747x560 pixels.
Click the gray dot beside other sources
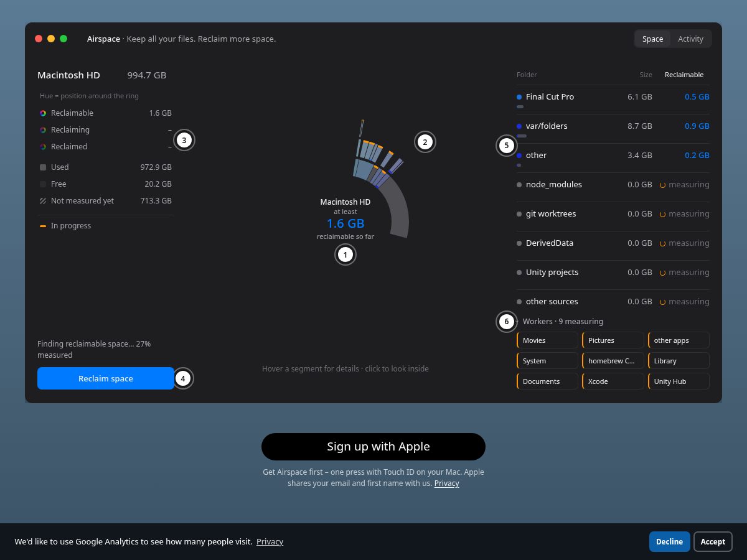click(x=519, y=302)
